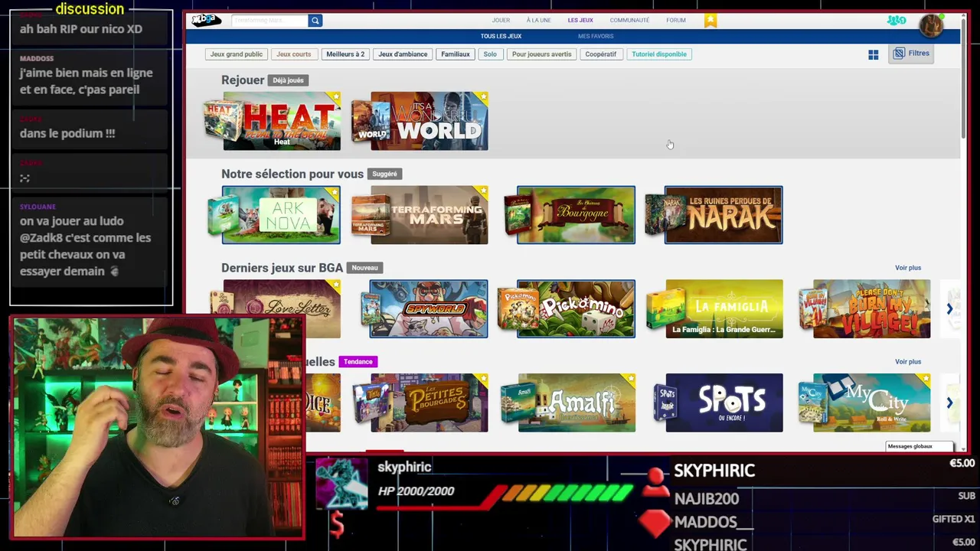This screenshot has width=980, height=551.
Task: Click the Déjà joués badge
Action: [288, 80]
